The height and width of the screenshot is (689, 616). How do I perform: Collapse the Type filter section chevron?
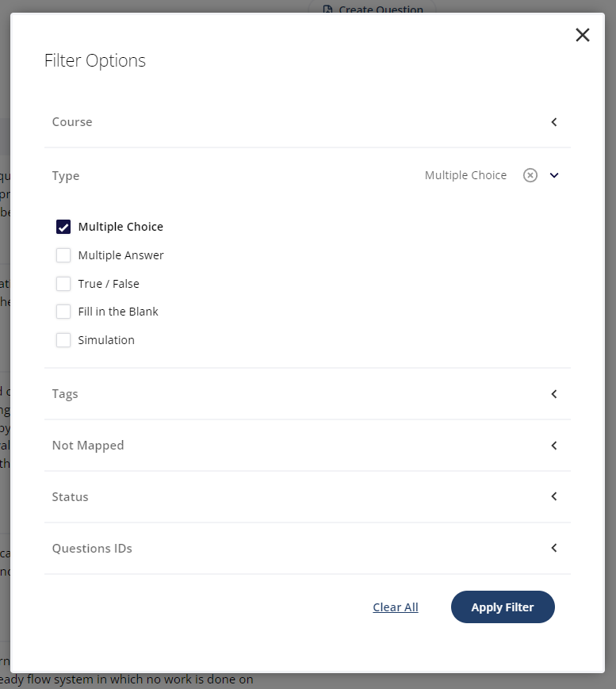pyautogui.click(x=554, y=175)
